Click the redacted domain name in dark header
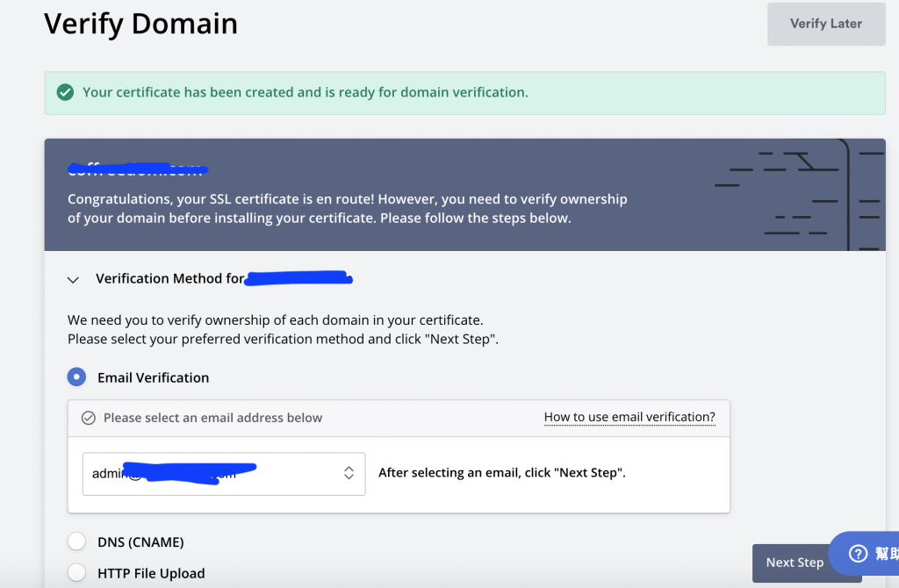 136,167
